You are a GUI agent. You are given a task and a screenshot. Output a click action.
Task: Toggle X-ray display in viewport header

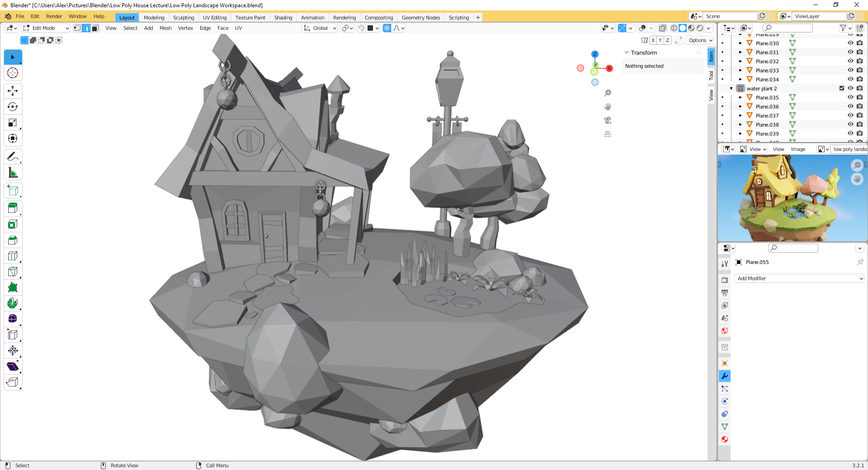pos(663,28)
